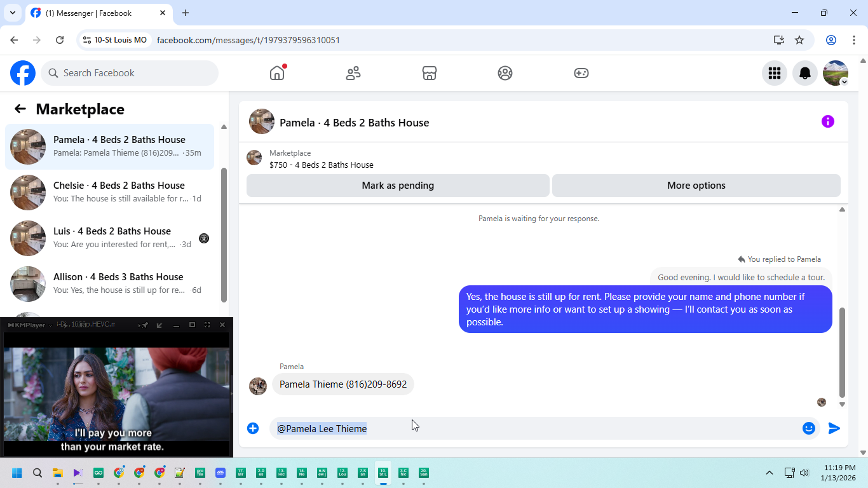Go back using Marketplace back arrow
Screen dimensions: 868x488
tap(20, 109)
